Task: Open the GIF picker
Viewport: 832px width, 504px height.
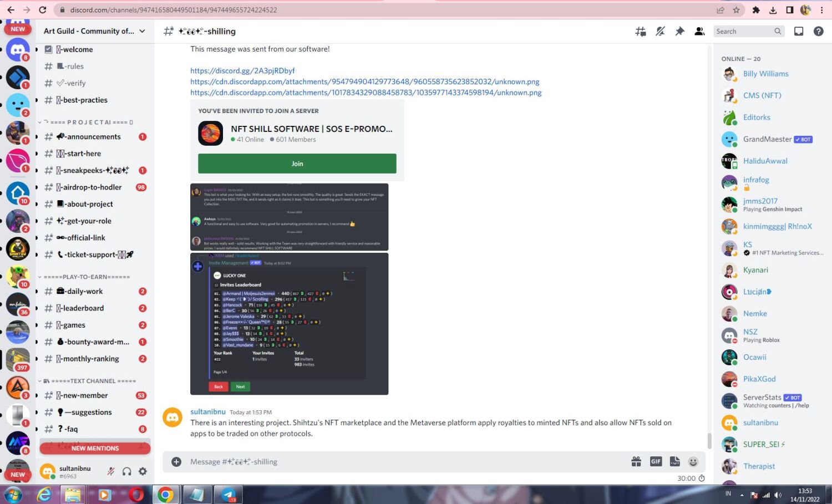Action: click(x=656, y=461)
